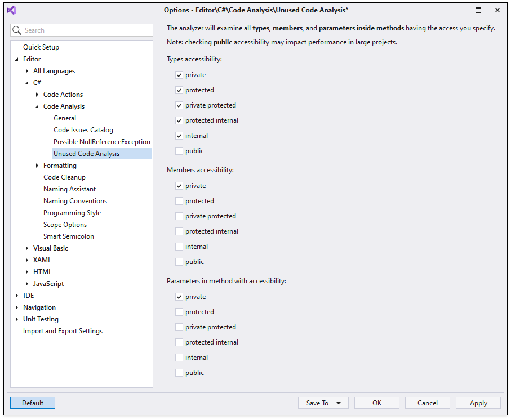Apply the current settings
Viewport: 511px width, 420px height.
point(478,403)
